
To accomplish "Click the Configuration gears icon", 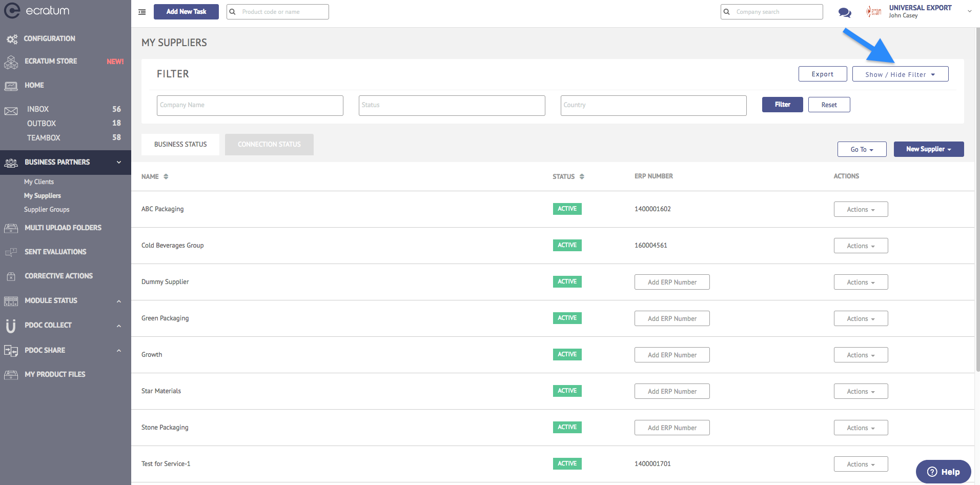I will pos(11,39).
